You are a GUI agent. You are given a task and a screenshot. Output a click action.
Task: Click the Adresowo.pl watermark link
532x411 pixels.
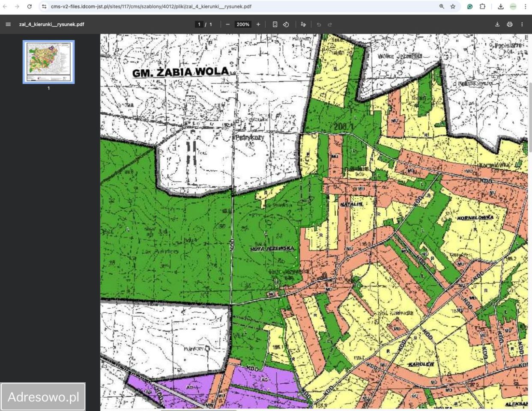click(x=43, y=397)
